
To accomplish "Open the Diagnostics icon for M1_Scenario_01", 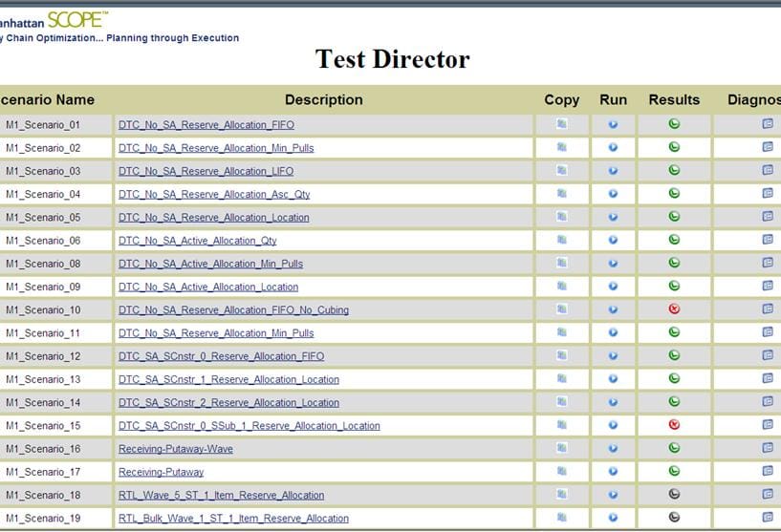I will pyautogui.click(x=768, y=123).
